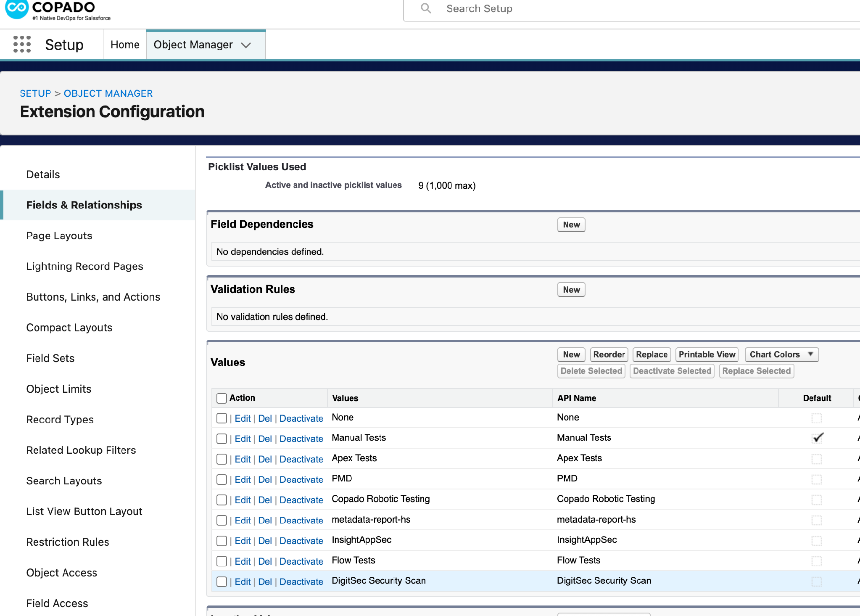Open Record Types section
The height and width of the screenshot is (616, 860).
click(60, 420)
